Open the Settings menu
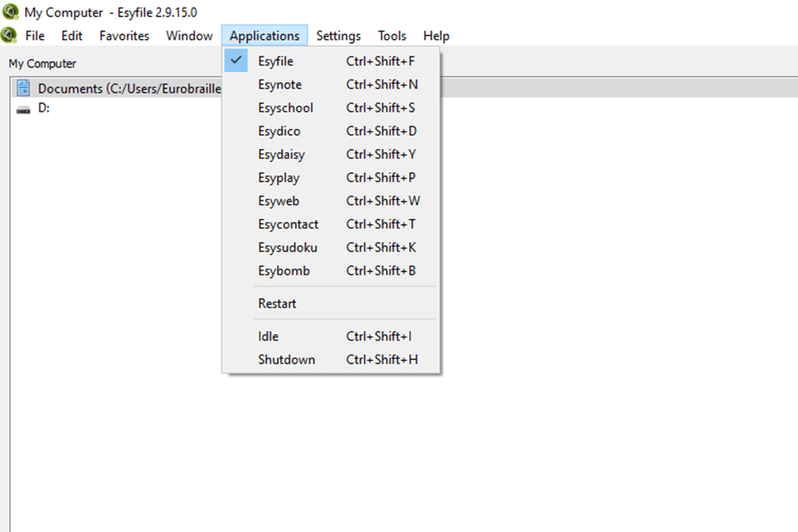The width and height of the screenshot is (798, 532). point(338,35)
